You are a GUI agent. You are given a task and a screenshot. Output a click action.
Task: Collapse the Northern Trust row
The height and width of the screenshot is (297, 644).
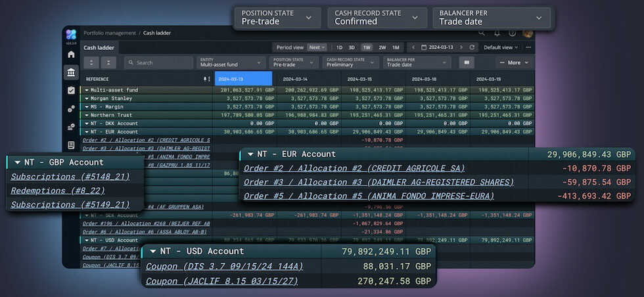[87, 115]
